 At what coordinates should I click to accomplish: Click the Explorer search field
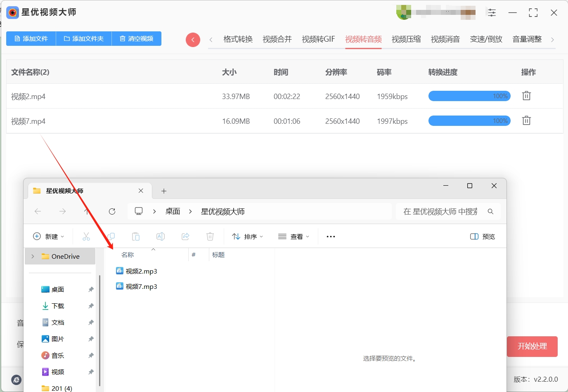(440, 211)
